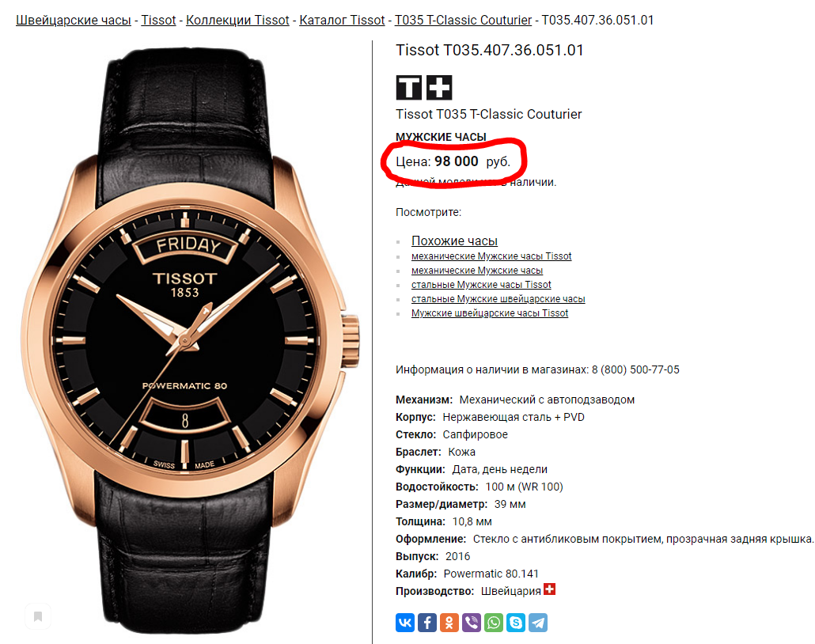This screenshot has width=815, height=644.
Task: Click the bookmark icon under the watch image
Action: click(x=38, y=616)
